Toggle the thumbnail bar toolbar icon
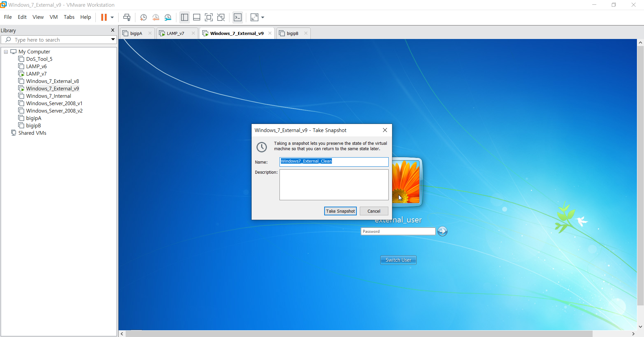Screen dimensions: 644x337 pyautogui.click(x=197, y=17)
